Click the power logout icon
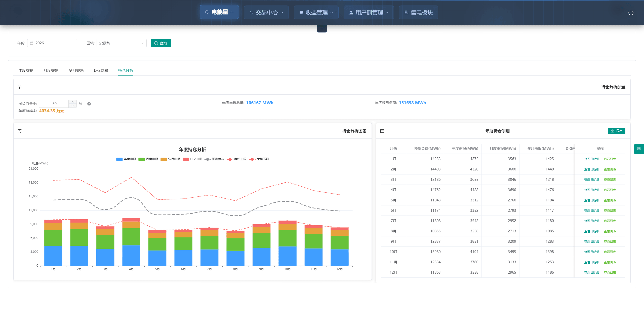This screenshot has height=320, width=644. [x=631, y=13]
